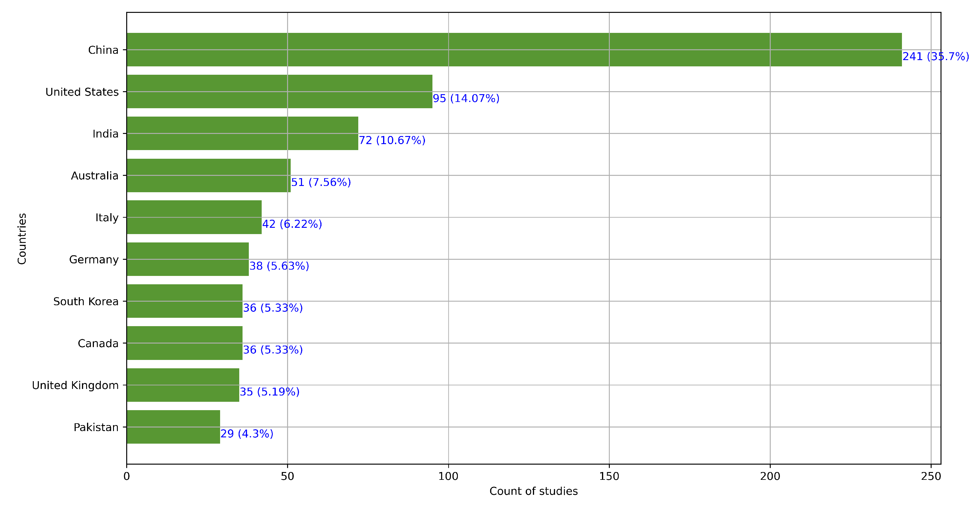Click the China bar in the chart
The height and width of the screenshot is (510, 980).
513,50
